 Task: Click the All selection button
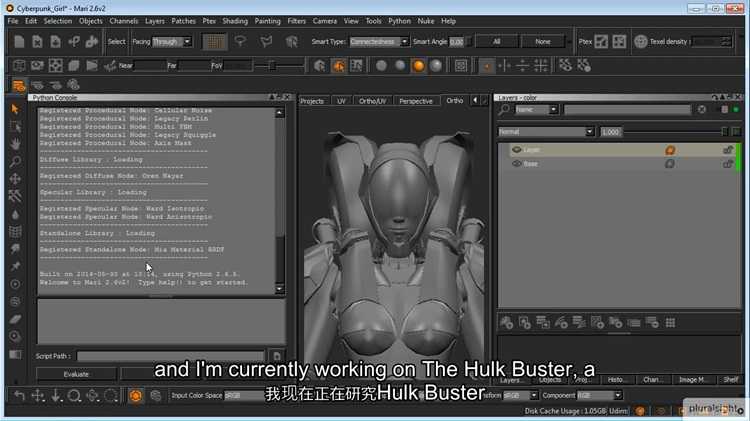496,42
